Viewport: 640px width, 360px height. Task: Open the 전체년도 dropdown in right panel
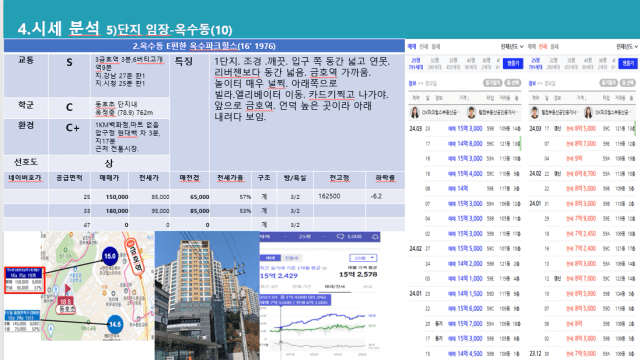coord(627,47)
